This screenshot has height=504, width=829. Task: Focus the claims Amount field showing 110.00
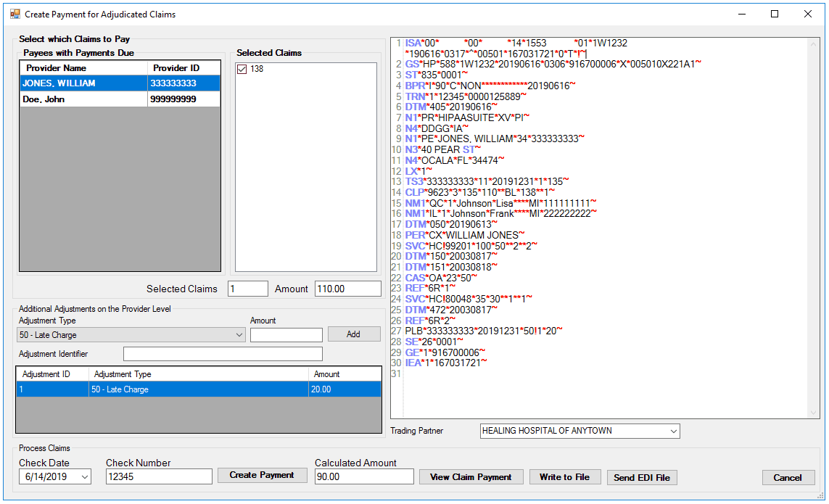[348, 289]
